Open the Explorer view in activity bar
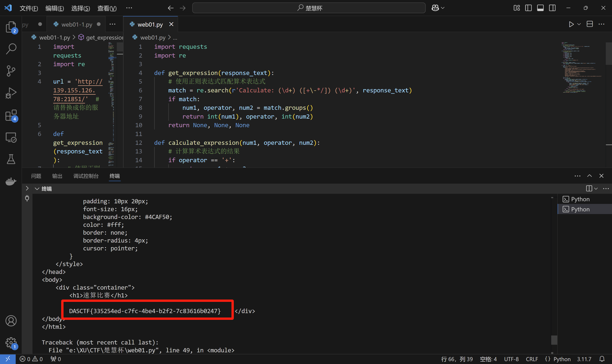This screenshot has height=364, width=612. tap(11, 27)
